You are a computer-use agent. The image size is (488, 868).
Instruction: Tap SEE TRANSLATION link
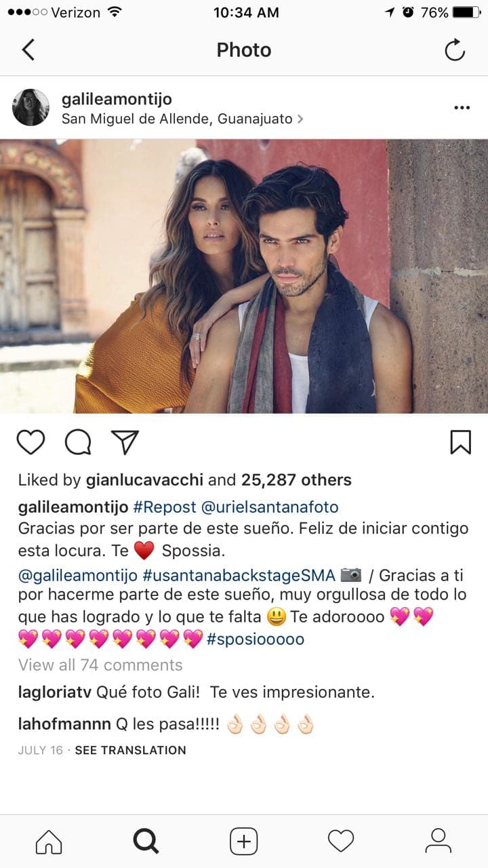(x=130, y=750)
